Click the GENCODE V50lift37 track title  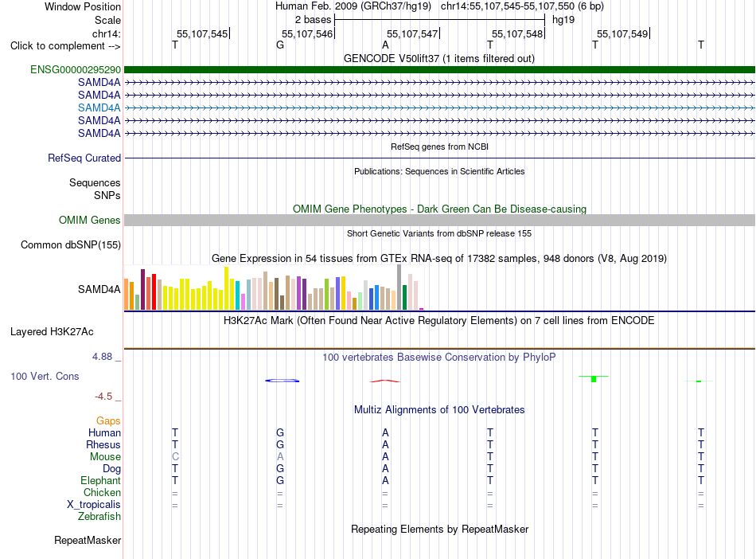coord(438,58)
